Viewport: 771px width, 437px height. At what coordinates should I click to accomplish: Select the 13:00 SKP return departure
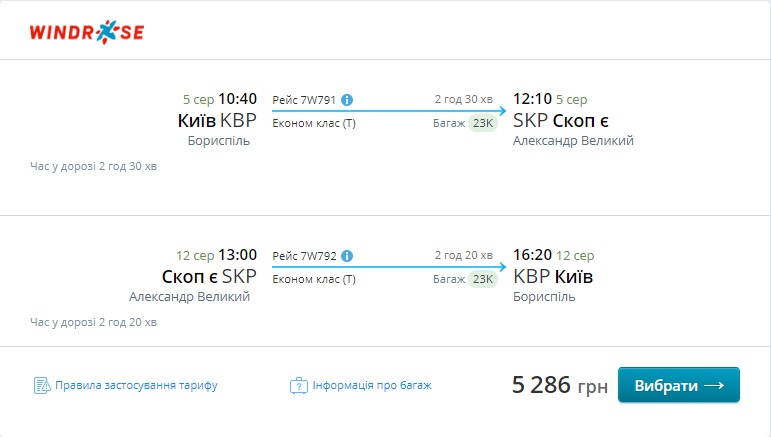tap(237, 254)
